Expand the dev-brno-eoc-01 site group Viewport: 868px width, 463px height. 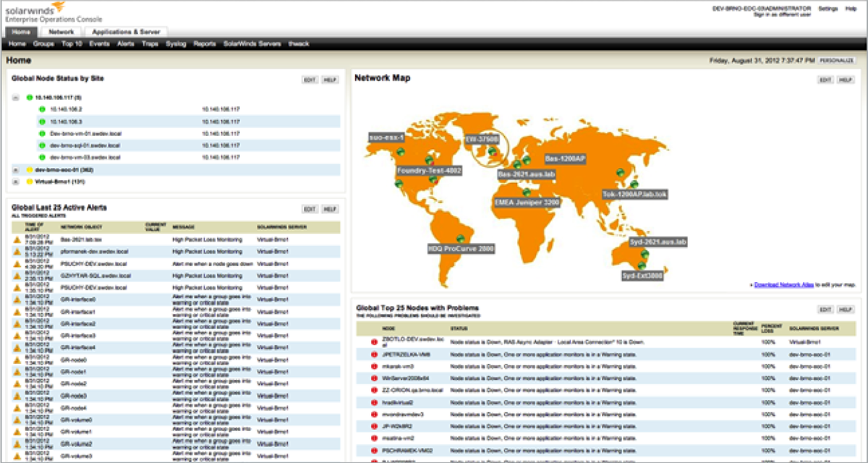pos(16,169)
